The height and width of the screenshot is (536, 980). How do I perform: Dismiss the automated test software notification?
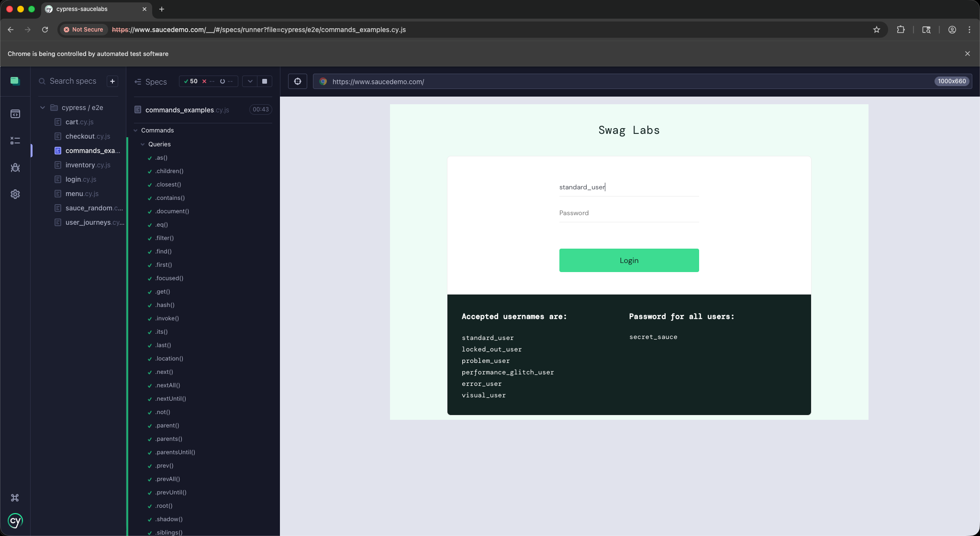[x=967, y=53]
